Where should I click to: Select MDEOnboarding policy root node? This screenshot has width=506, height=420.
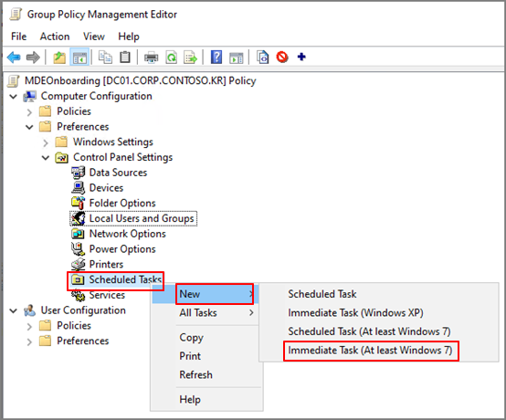pyautogui.click(x=140, y=80)
